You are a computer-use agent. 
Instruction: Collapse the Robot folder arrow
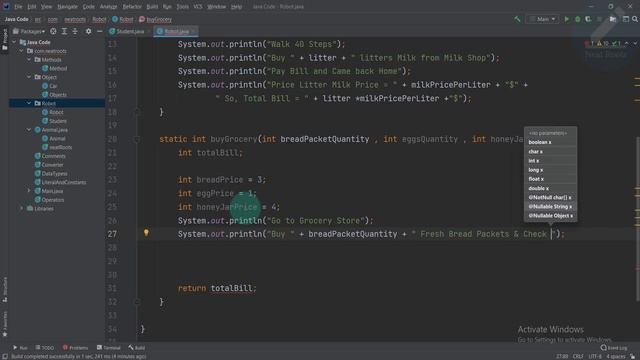[29, 103]
